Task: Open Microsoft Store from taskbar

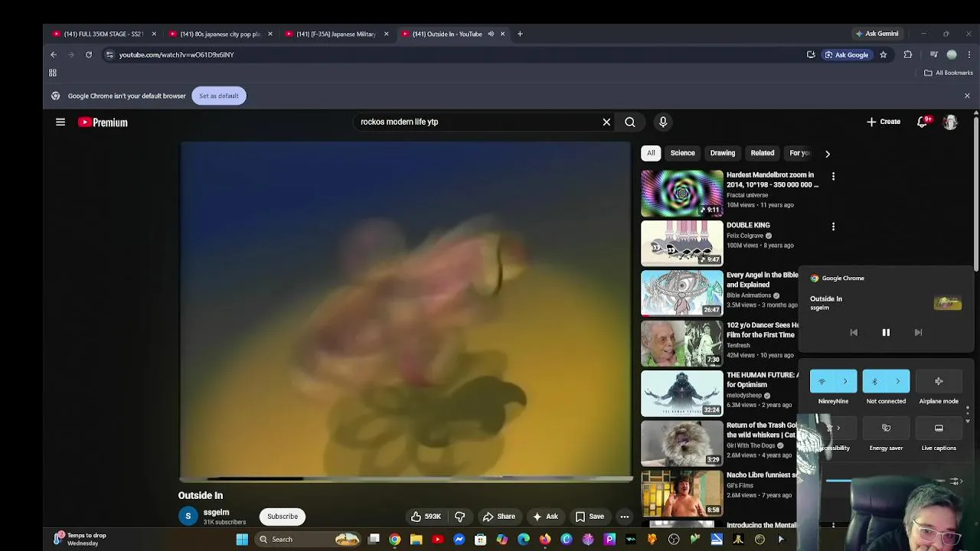Action: tap(480, 540)
